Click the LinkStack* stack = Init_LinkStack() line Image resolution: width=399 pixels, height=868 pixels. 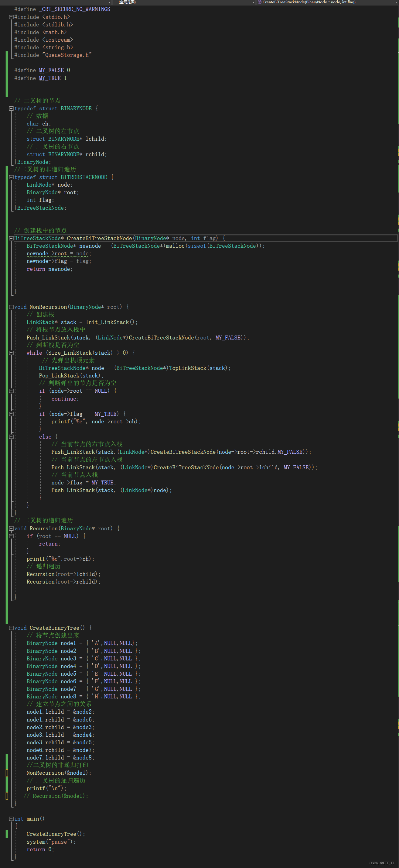(x=82, y=322)
